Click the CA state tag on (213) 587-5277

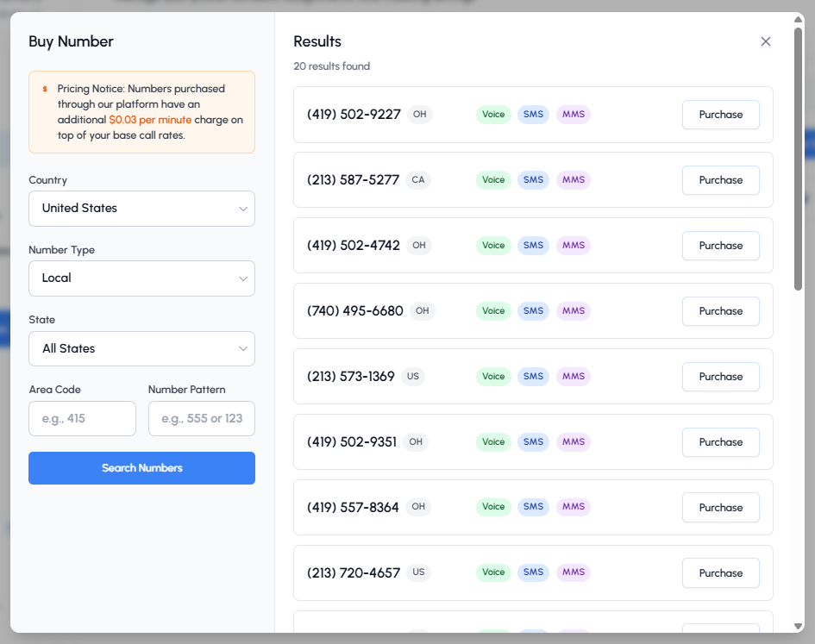click(418, 180)
